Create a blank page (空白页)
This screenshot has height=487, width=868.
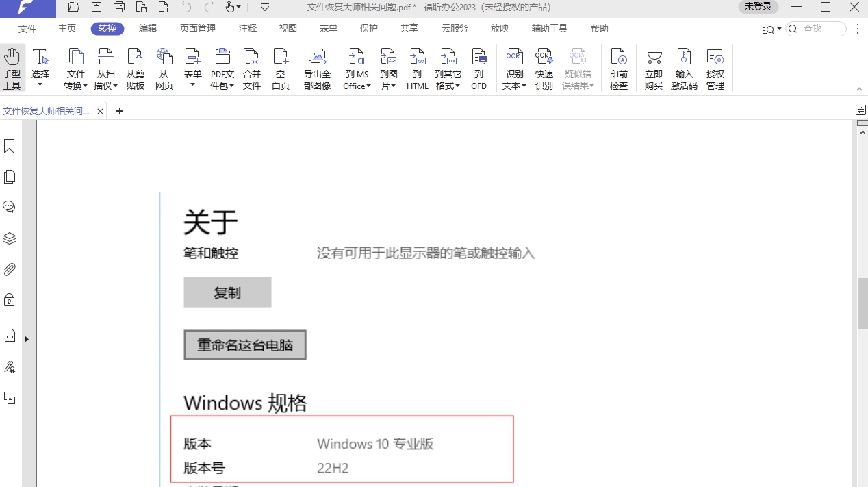(x=281, y=68)
